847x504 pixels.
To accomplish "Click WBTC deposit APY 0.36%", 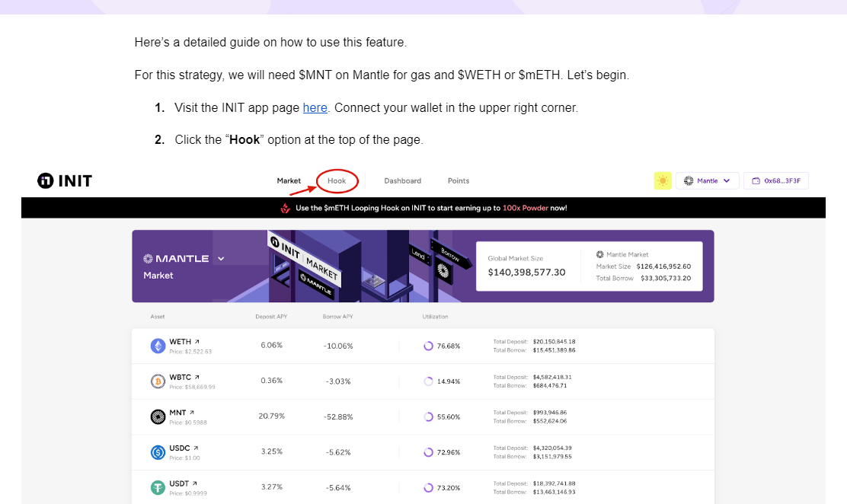I will tap(272, 381).
